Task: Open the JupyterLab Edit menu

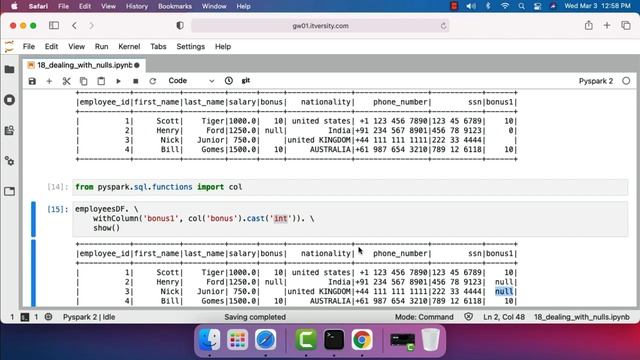Action: coord(51,47)
